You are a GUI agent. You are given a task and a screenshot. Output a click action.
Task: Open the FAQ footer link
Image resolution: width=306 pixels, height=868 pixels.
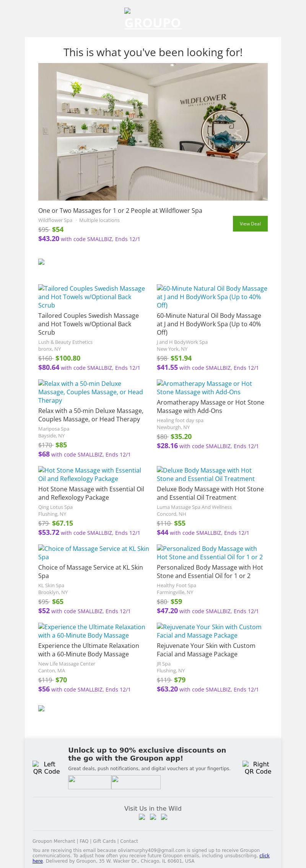(x=84, y=841)
